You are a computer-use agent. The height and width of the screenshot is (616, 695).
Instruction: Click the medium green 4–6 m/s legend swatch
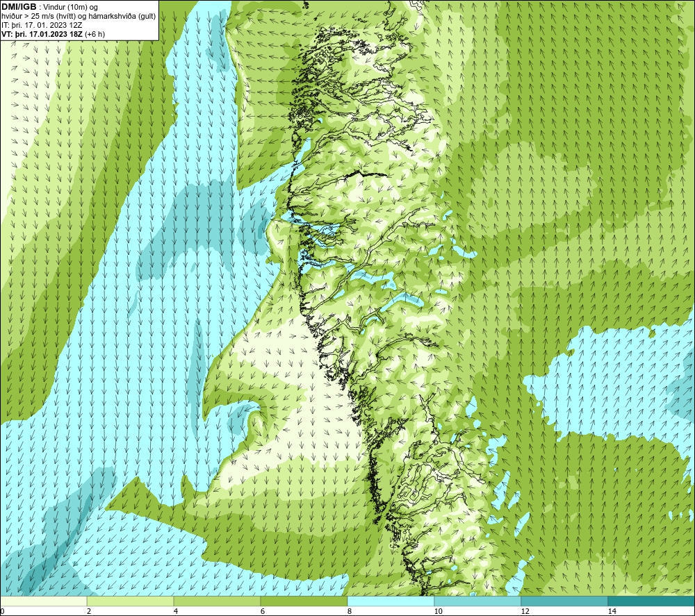(x=217, y=601)
